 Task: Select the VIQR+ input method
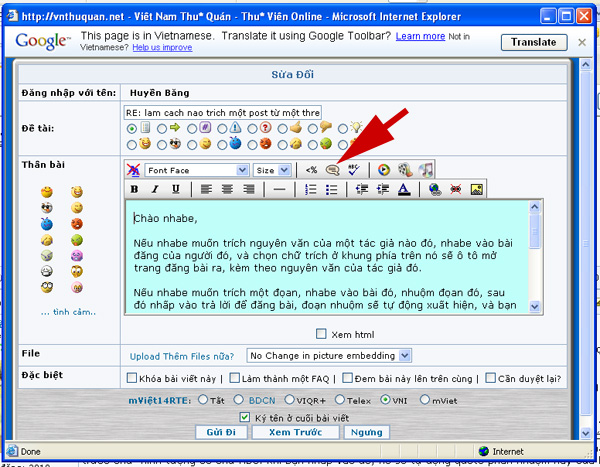pyautogui.click(x=289, y=400)
